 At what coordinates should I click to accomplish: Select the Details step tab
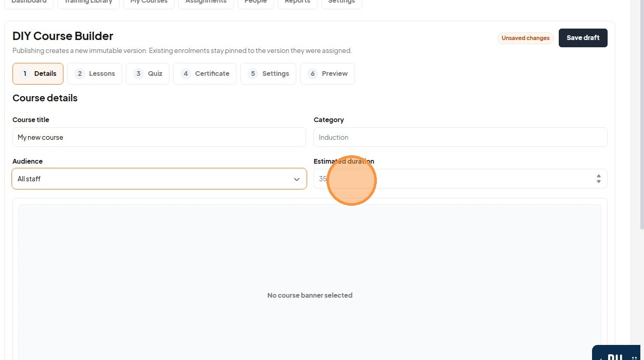coord(38,74)
